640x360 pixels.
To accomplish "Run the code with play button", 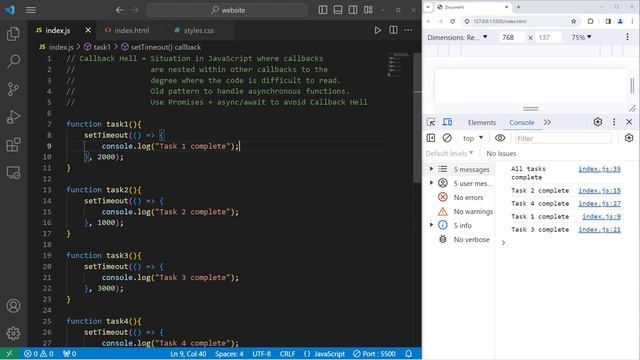I will coord(378,30).
